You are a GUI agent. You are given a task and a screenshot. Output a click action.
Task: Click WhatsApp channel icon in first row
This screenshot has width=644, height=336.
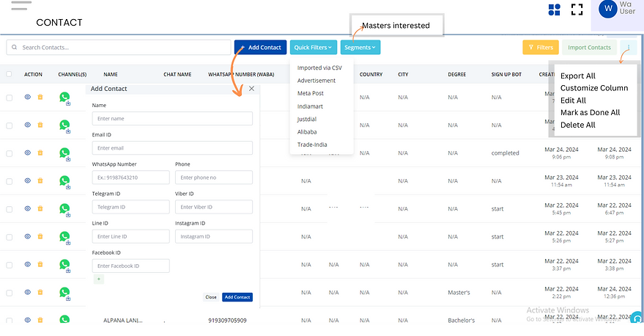pyautogui.click(x=64, y=97)
